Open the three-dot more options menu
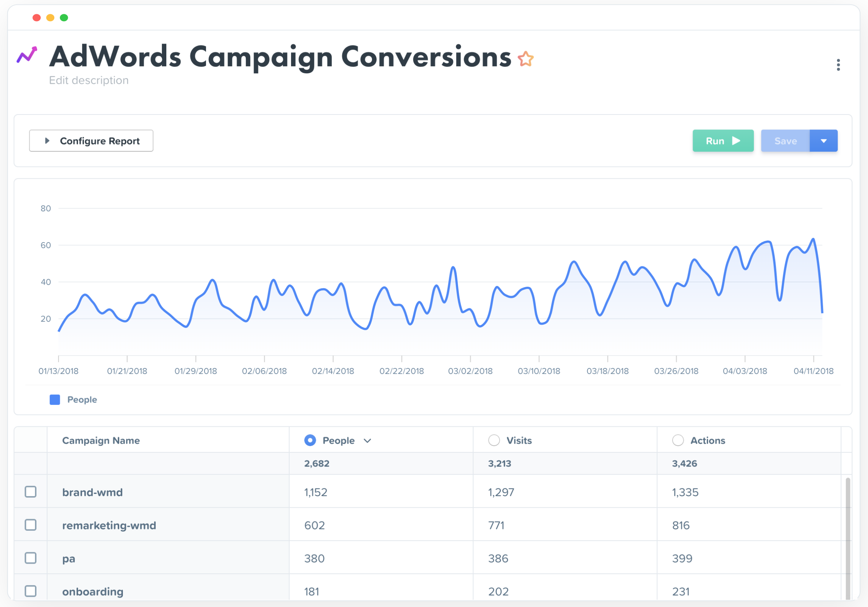 click(x=838, y=65)
